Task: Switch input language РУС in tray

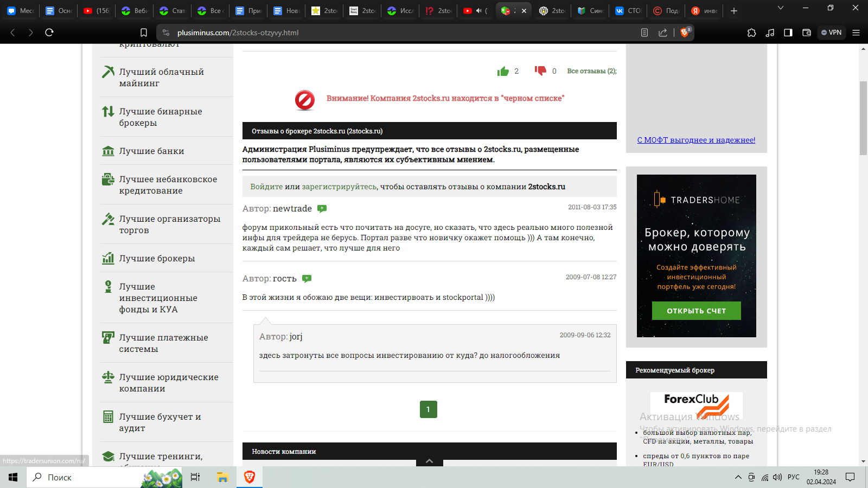Action: click(x=794, y=477)
